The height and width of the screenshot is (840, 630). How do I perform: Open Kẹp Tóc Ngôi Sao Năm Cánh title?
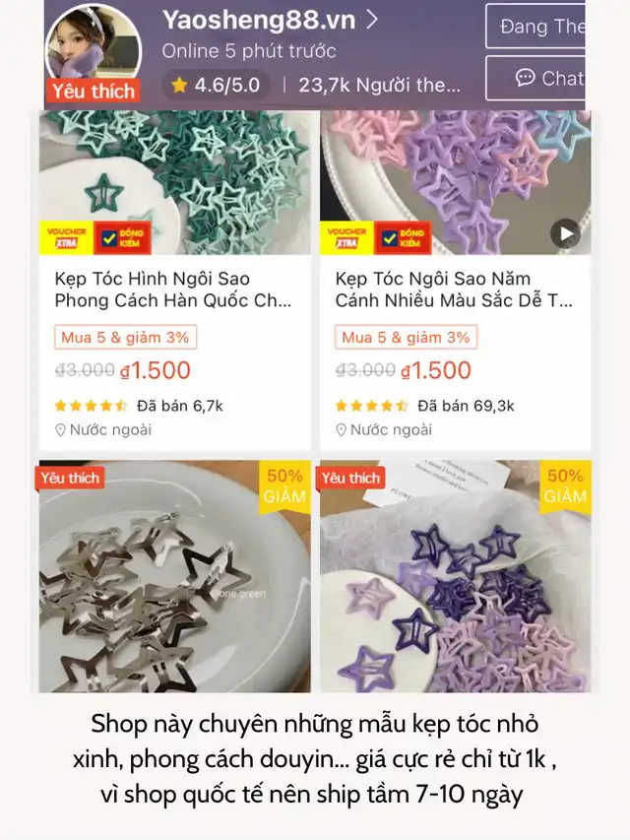click(454, 290)
